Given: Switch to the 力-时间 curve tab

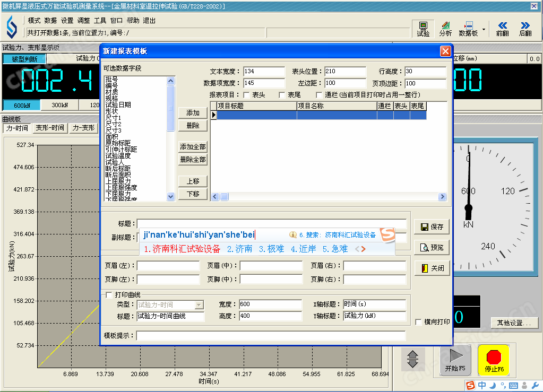Looking at the screenshot, I should click(17, 128).
